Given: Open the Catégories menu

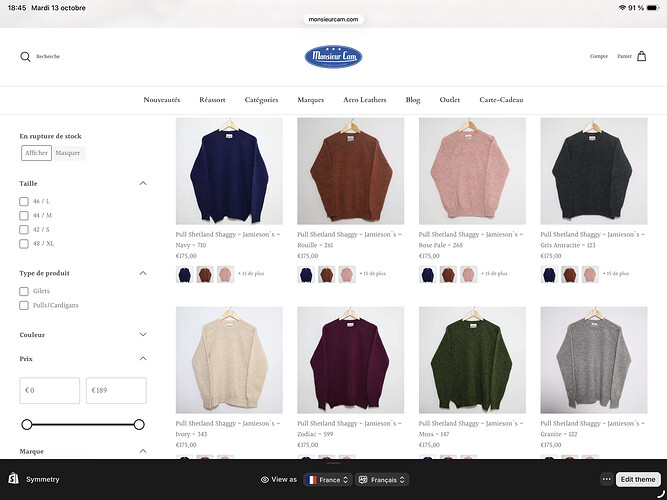Looking at the screenshot, I should click(261, 100).
